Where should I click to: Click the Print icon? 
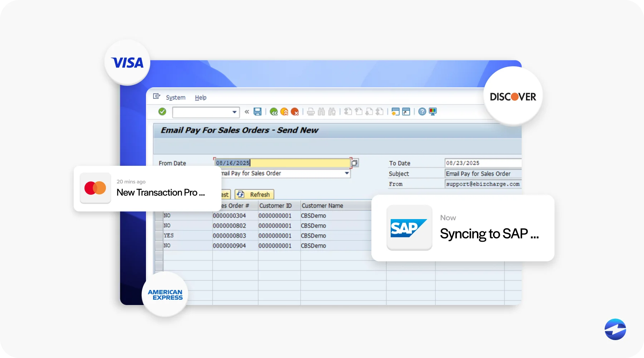pyautogui.click(x=311, y=112)
